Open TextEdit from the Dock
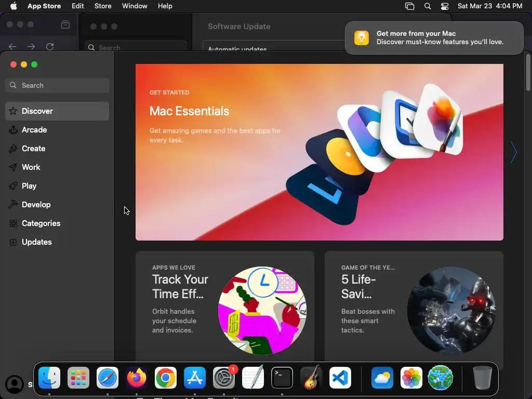The width and height of the screenshot is (532, 399). [253, 377]
